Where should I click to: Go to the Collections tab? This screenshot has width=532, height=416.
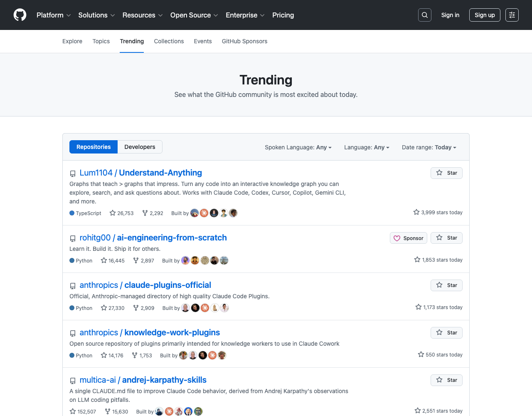pyautogui.click(x=169, y=41)
